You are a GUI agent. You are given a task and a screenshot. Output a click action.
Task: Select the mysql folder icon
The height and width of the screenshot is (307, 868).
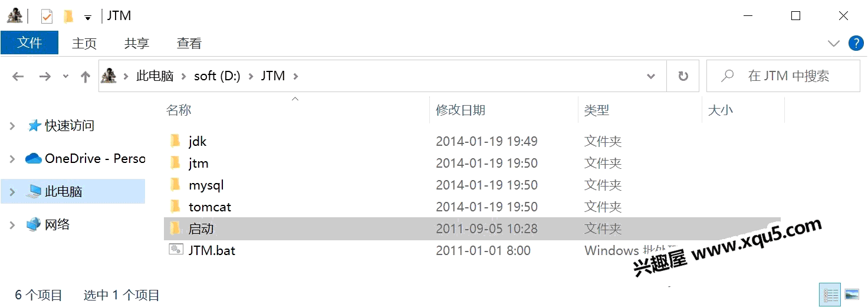[x=175, y=185]
